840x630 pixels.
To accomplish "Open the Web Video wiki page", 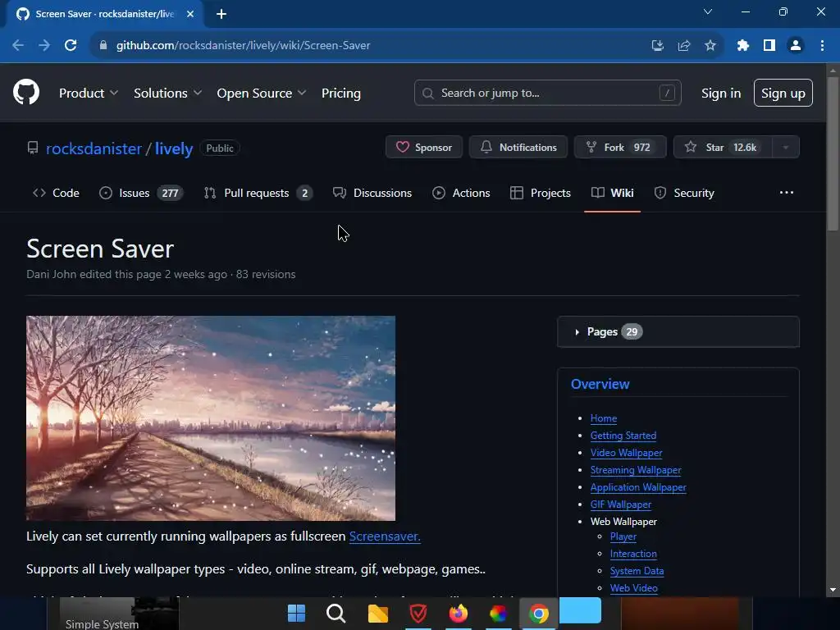I will pos(634,587).
